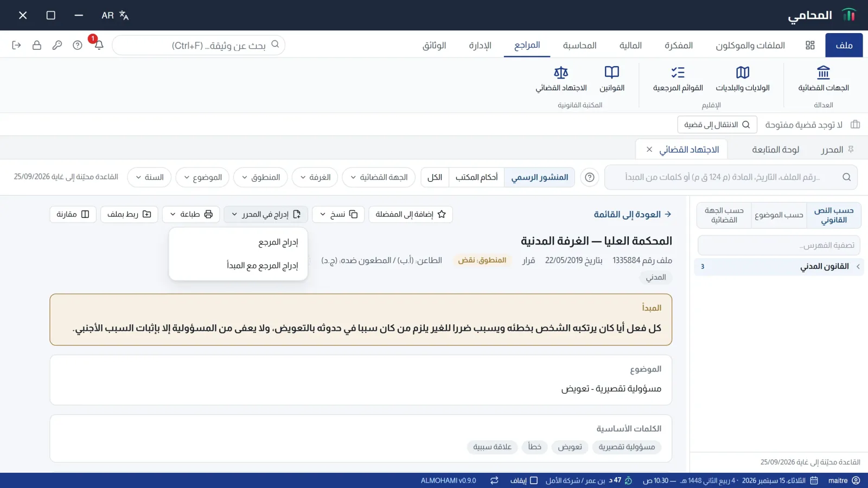Select الكل filter segment
Screen dimensions: 868x488
coord(435,177)
